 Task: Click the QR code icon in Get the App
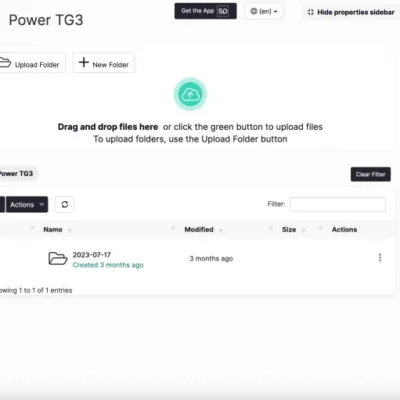pyautogui.click(x=223, y=11)
